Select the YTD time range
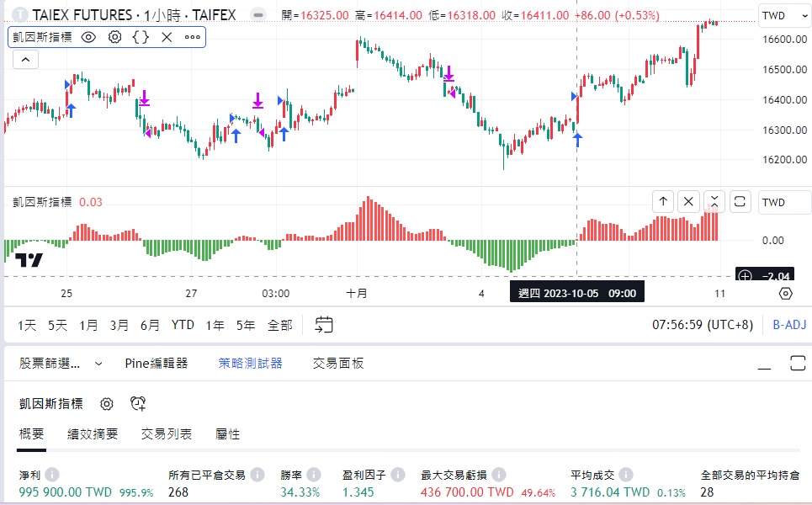812x505 pixels. [x=182, y=324]
